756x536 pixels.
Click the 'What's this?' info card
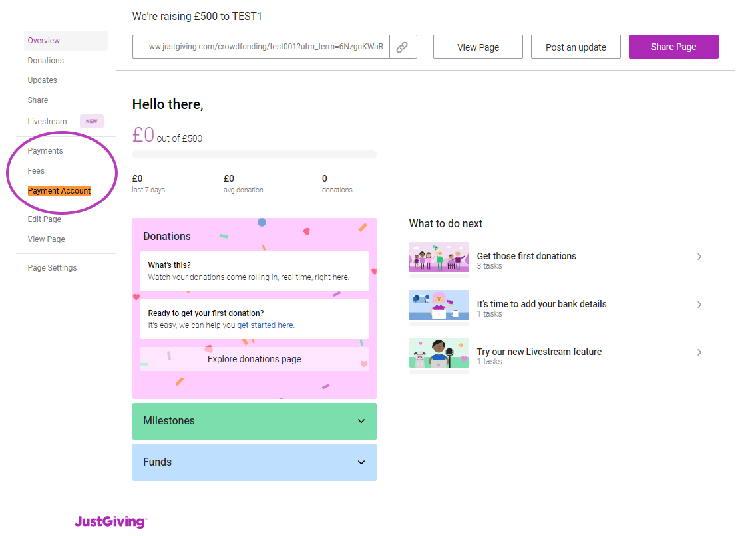coord(255,271)
